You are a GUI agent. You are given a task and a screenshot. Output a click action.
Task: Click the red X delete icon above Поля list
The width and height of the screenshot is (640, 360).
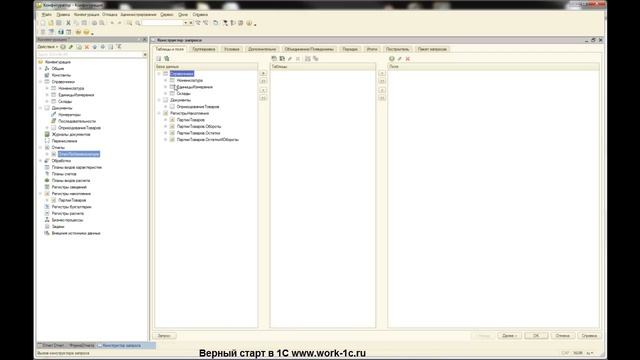[407, 59]
